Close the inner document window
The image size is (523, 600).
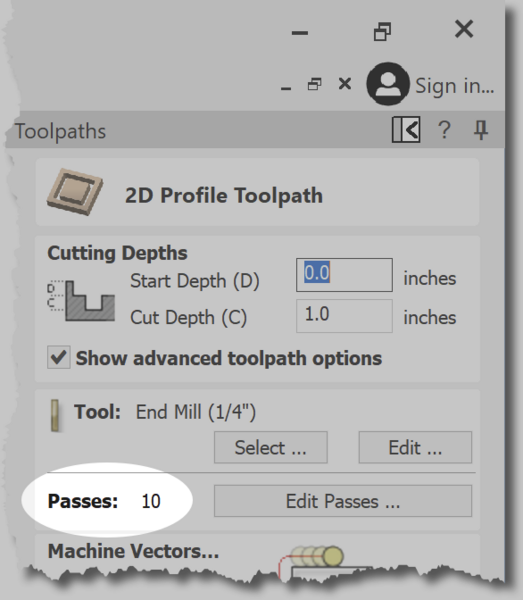[x=345, y=83]
